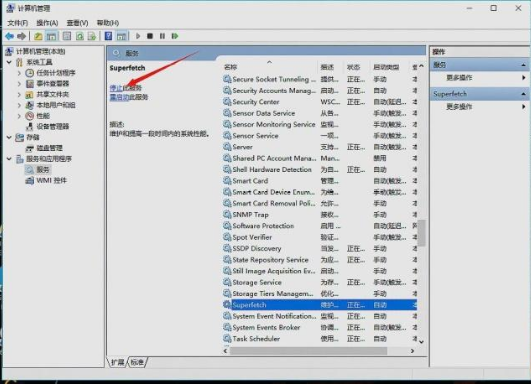The image size is (531, 384).
Task: Click the Stop Service square icon
Action: pos(150,36)
